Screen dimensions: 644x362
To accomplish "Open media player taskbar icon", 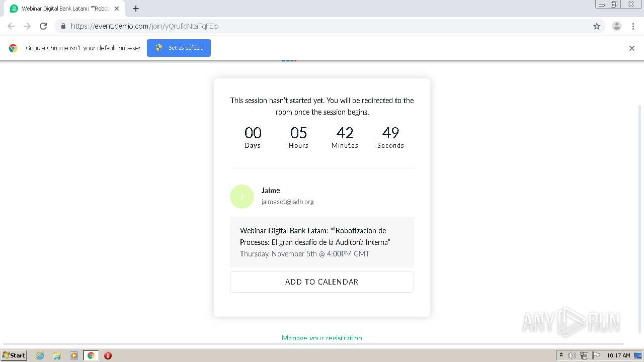I will tap(74, 355).
